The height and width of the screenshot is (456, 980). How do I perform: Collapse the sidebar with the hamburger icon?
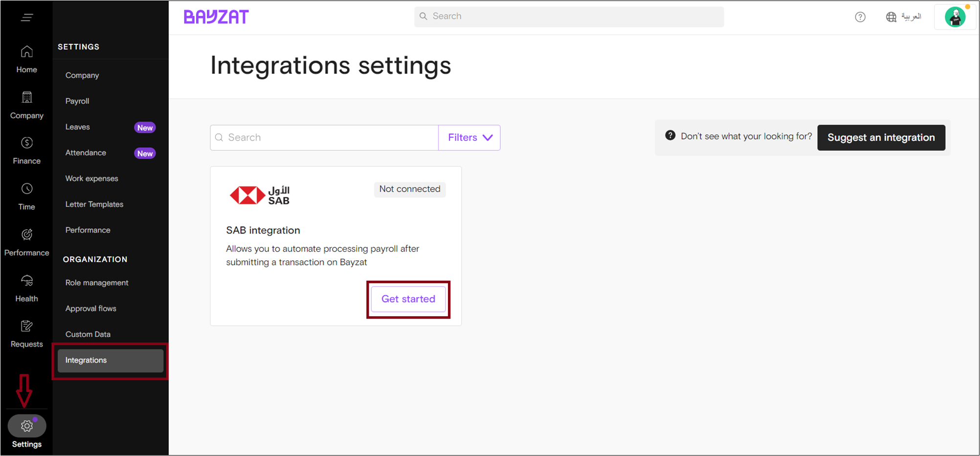pos(27,18)
